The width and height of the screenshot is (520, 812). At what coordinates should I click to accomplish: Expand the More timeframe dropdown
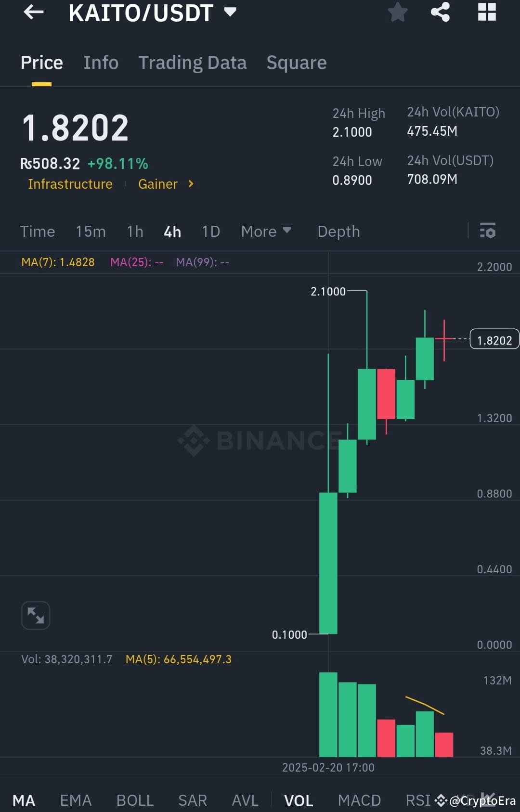(x=266, y=232)
